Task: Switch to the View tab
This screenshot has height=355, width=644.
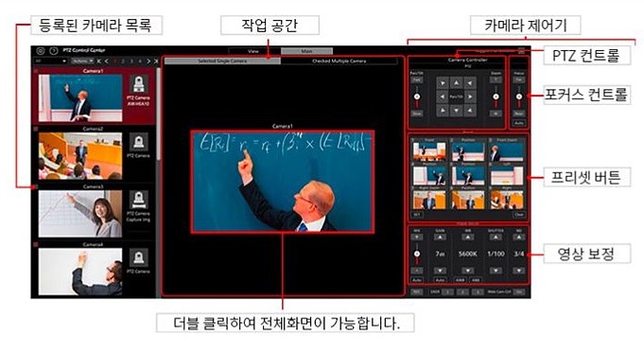Action: pyautogui.click(x=254, y=51)
